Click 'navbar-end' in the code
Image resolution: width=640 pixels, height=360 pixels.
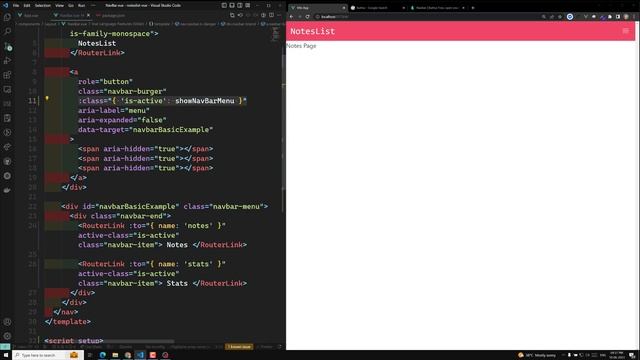click(142, 216)
